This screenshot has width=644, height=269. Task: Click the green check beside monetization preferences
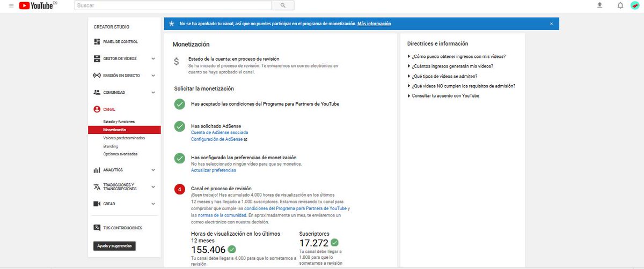(x=179, y=158)
